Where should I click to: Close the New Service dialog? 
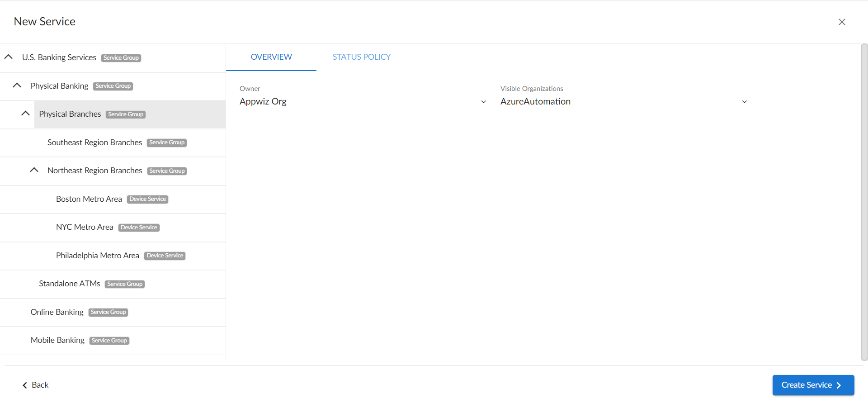[x=841, y=22]
